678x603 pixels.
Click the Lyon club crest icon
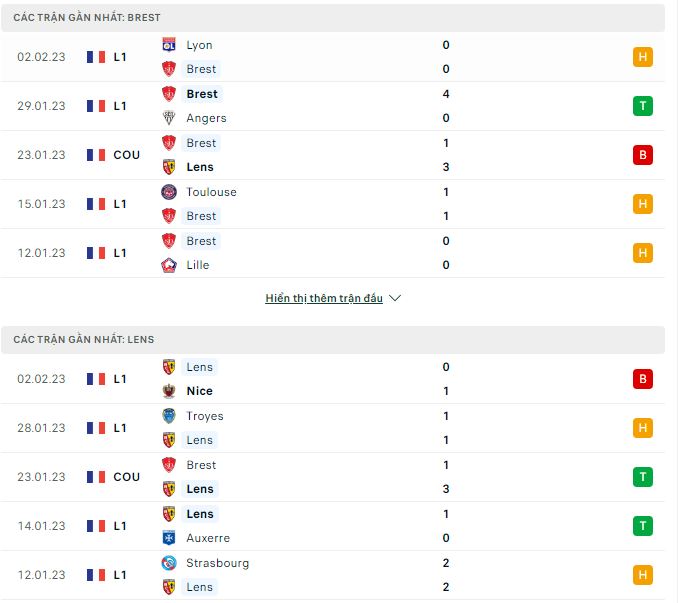[x=169, y=45]
